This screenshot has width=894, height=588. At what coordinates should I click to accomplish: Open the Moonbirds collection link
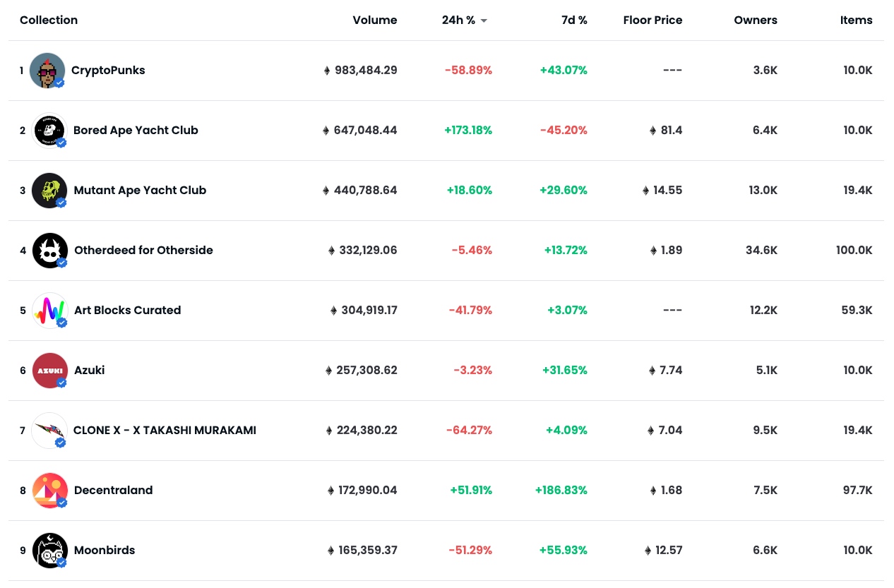click(105, 551)
